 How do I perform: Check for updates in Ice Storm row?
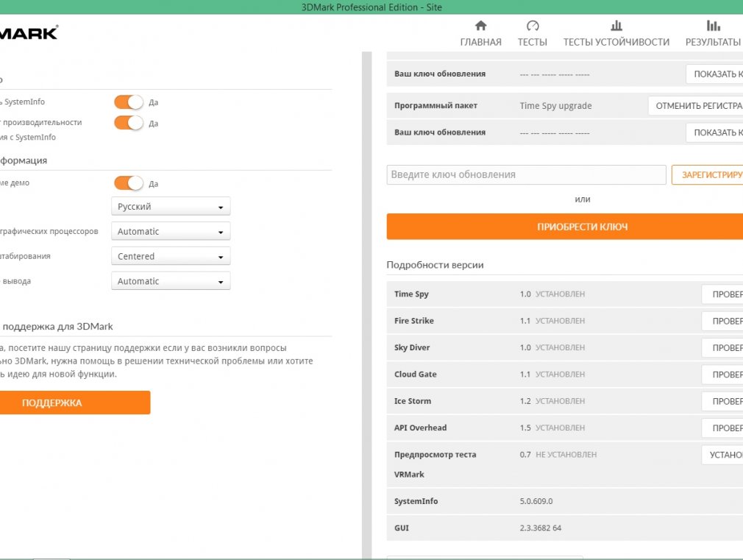pyautogui.click(x=722, y=401)
